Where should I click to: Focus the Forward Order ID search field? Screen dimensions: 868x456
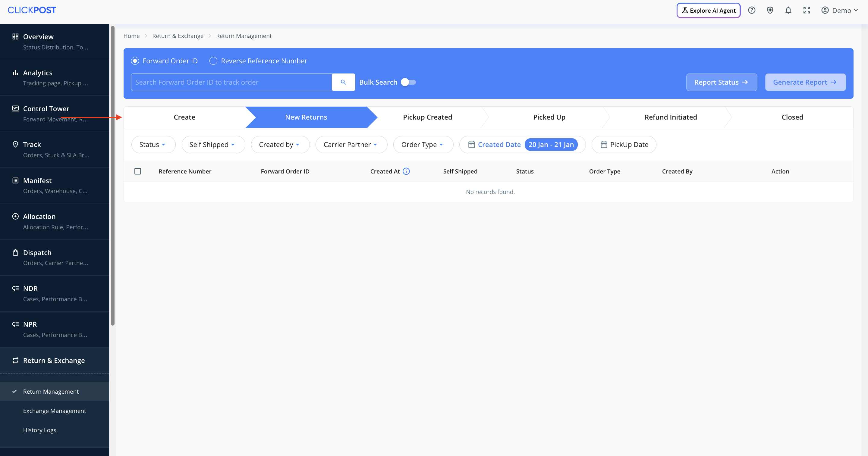tap(231, 82)
